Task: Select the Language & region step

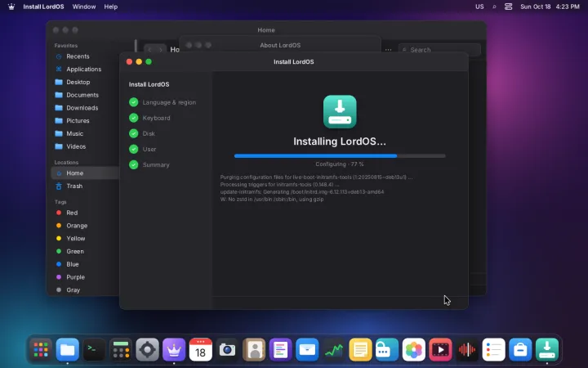Action: click(163, 102)
